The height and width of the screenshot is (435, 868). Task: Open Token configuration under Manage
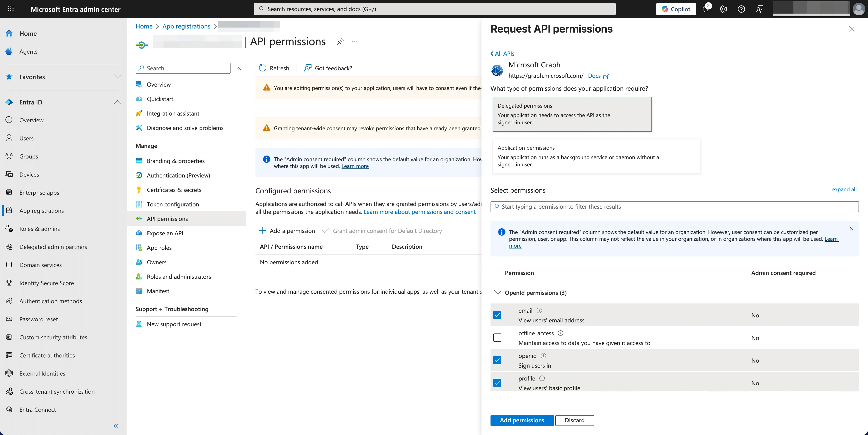pyautogui.click(x=173, y=204)
